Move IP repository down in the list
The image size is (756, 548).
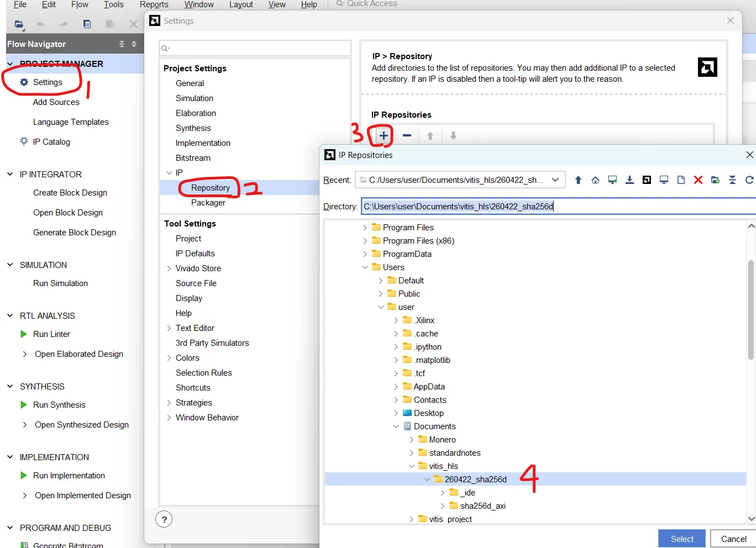click(x=453, y=135)
